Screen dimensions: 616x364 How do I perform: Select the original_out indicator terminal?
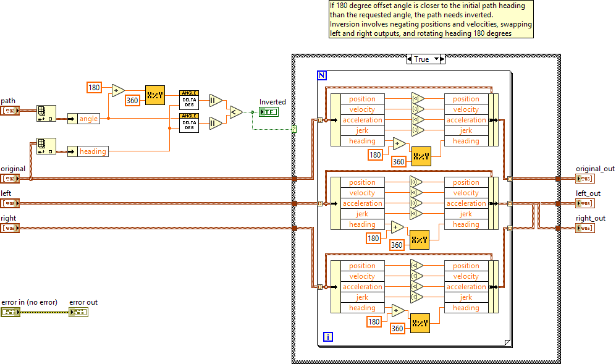(x=584, y=179)
